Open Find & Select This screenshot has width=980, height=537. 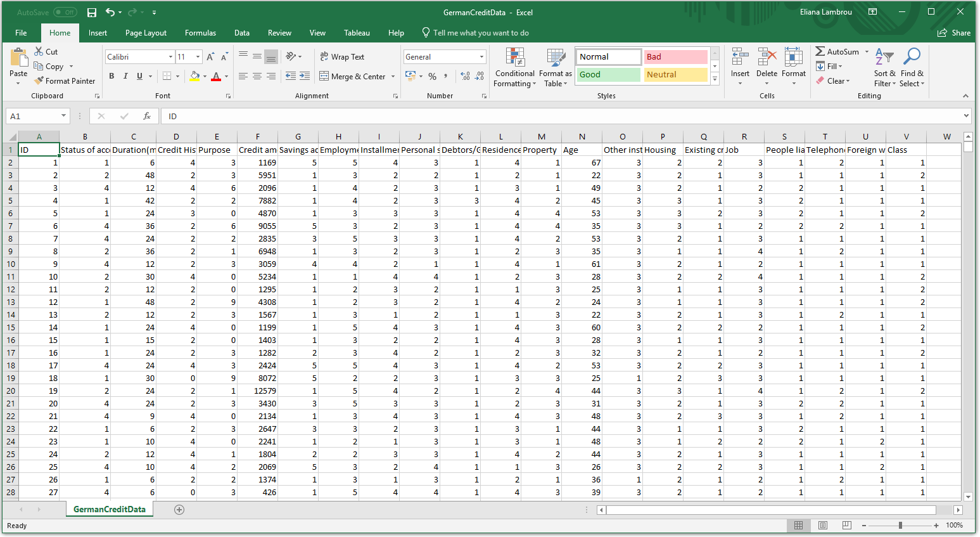coord(912,68)
